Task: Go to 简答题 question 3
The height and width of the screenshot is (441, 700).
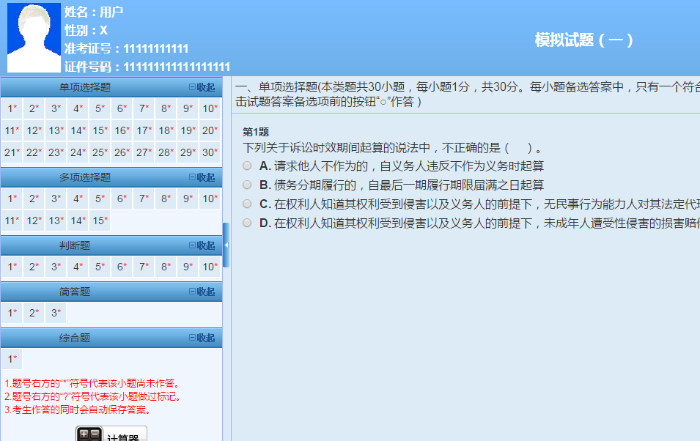Action: coord(56,313)
